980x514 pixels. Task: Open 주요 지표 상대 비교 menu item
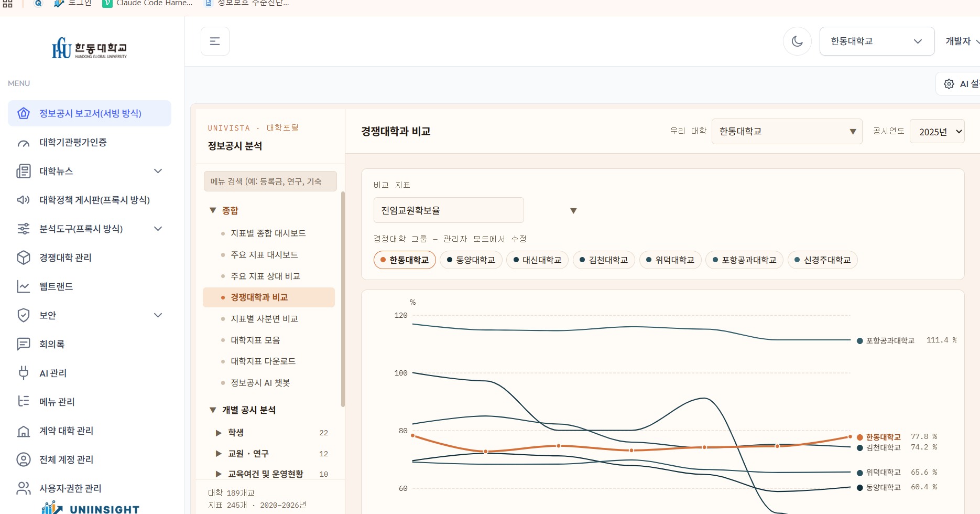pyautogui.click(x=268, y=276)
